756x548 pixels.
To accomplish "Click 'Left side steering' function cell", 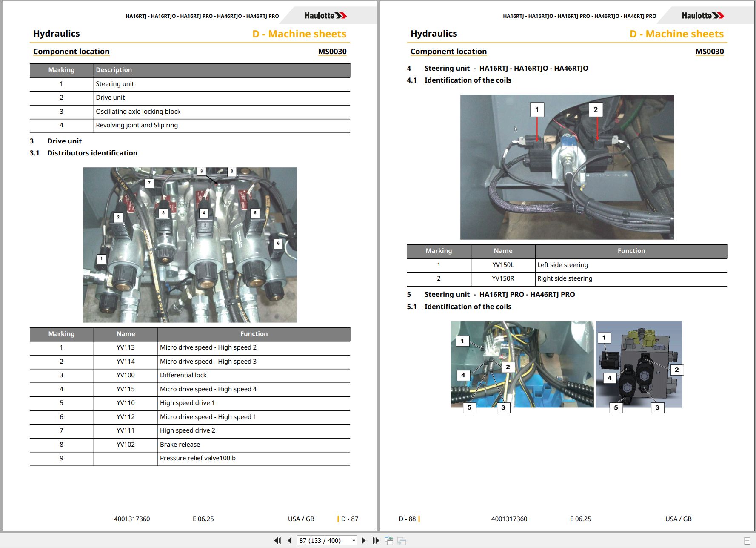I will pyautogui.click(x=631, y=265).
